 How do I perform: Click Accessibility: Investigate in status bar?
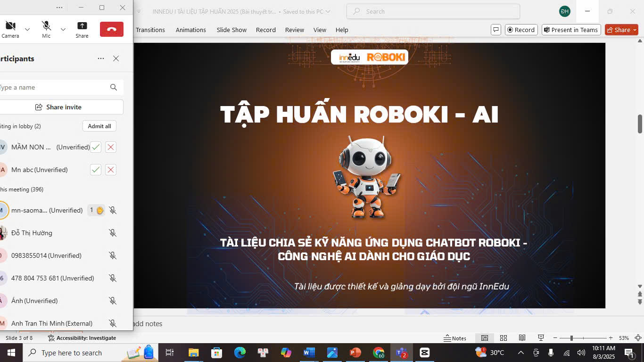click(x=82, y=338)
